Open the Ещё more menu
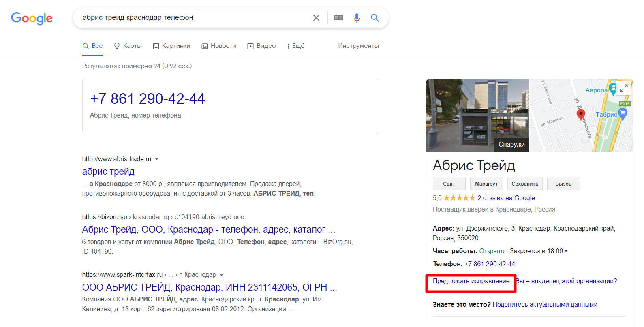This screenshot has width=644, height=327. (295, 46)
